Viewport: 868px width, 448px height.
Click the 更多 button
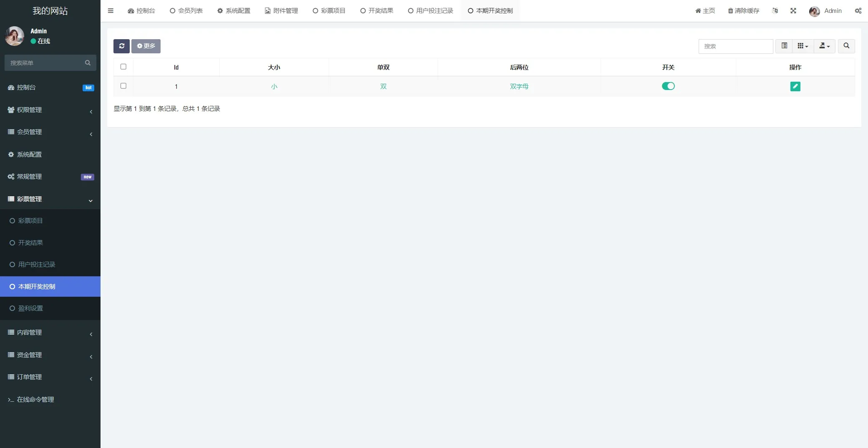pyautogui.click(x=146, y=46)
